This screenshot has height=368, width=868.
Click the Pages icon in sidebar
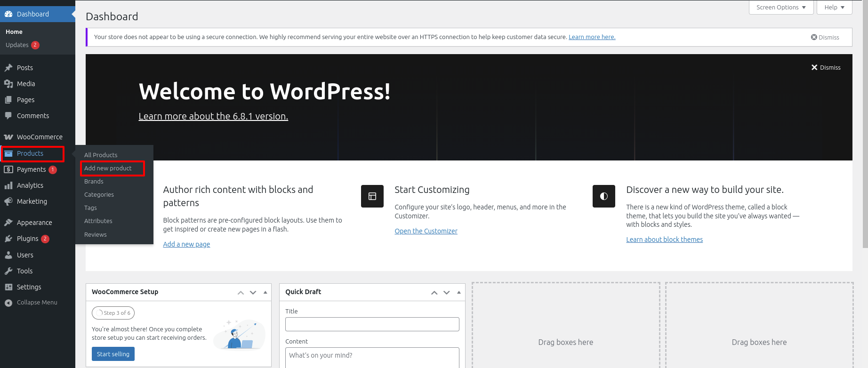[x=8, y=100]
